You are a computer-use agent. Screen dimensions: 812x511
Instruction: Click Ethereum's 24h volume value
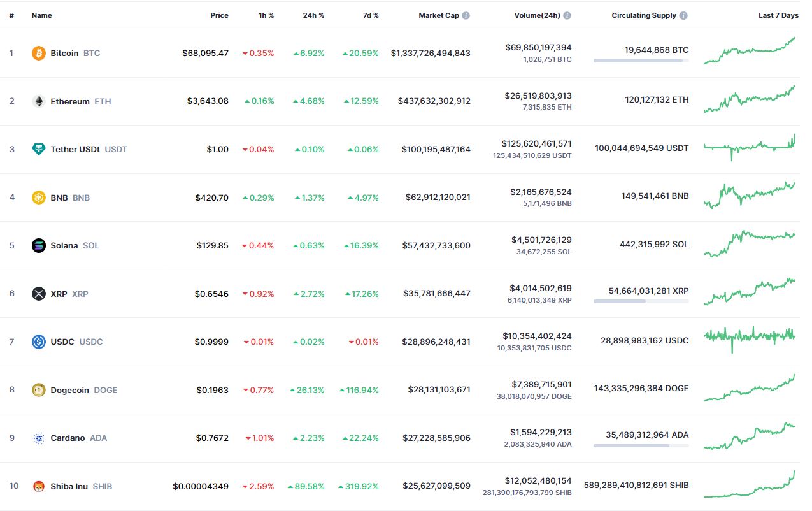point(538,96)
